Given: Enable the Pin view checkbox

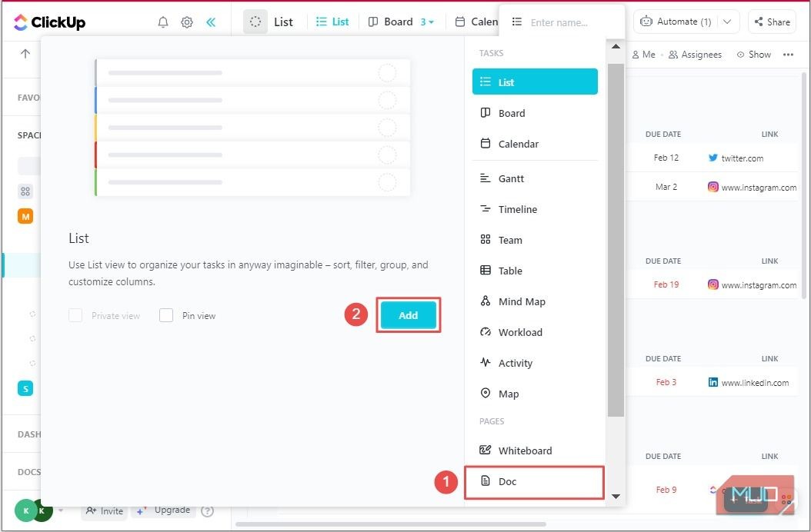Looking at the screenshot, I should coord(166,315).
